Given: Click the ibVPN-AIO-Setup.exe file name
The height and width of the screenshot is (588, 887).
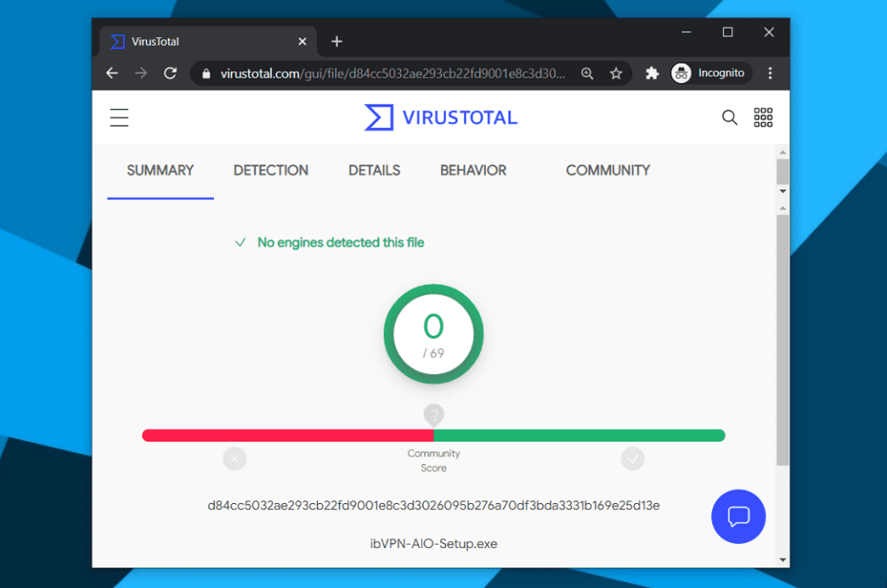Looking at the screenshot, I should click(433, 544).
